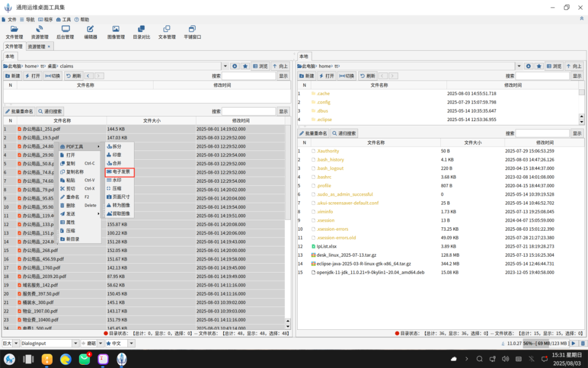Screen dimensions: 588x368
Task: Click 批量重命名 button in the left panel
Action: tap(20, 111)
